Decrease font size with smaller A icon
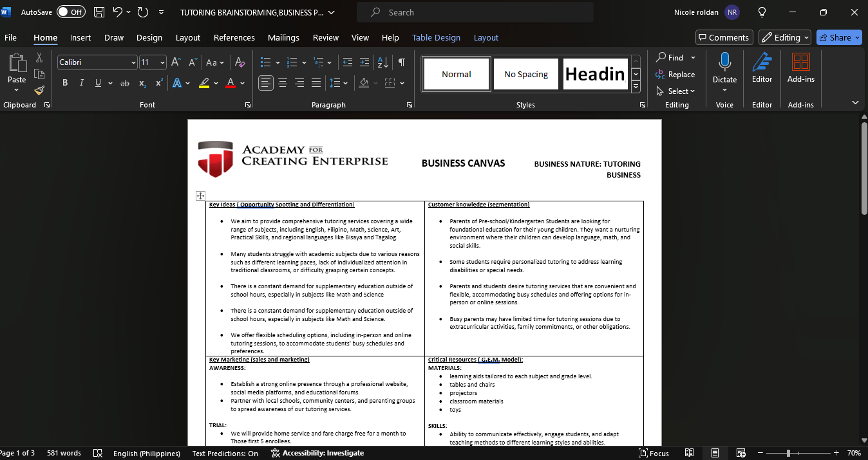Screen dimensions: 868x460 pyautogui.click(x=193, y=62)
